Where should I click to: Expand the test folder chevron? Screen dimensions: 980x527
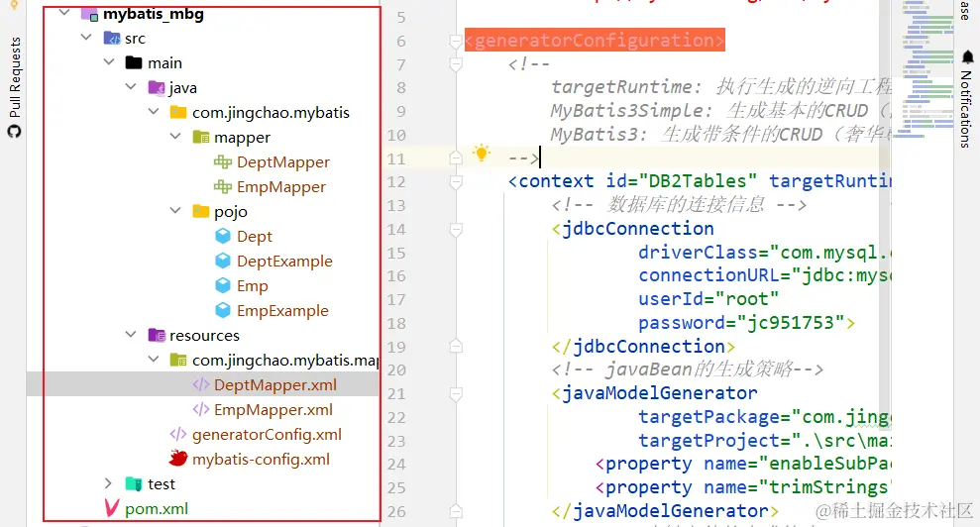(108, 483)
